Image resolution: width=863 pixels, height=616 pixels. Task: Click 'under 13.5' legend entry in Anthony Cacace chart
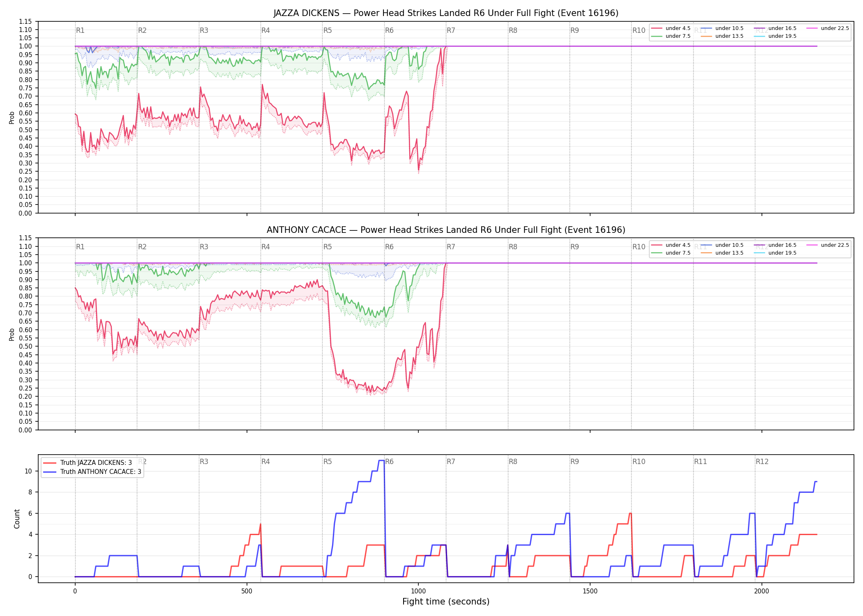[x=722, y=253]
